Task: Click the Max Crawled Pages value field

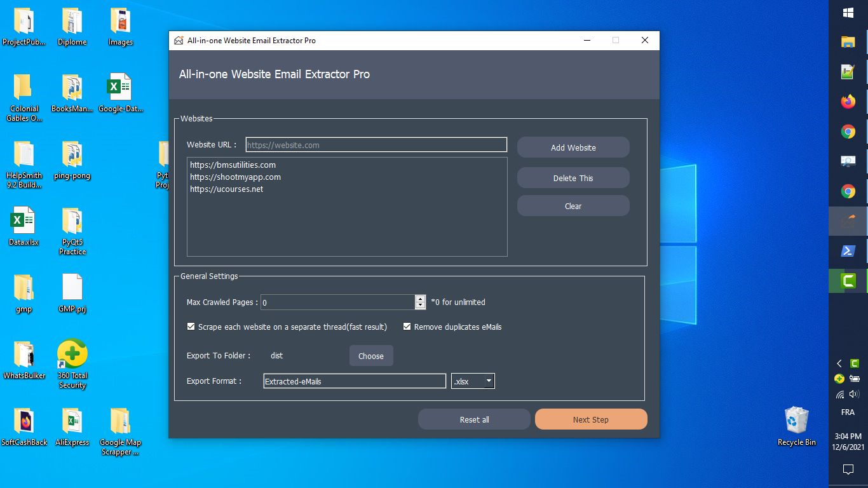Action: [x=337, y=302]
